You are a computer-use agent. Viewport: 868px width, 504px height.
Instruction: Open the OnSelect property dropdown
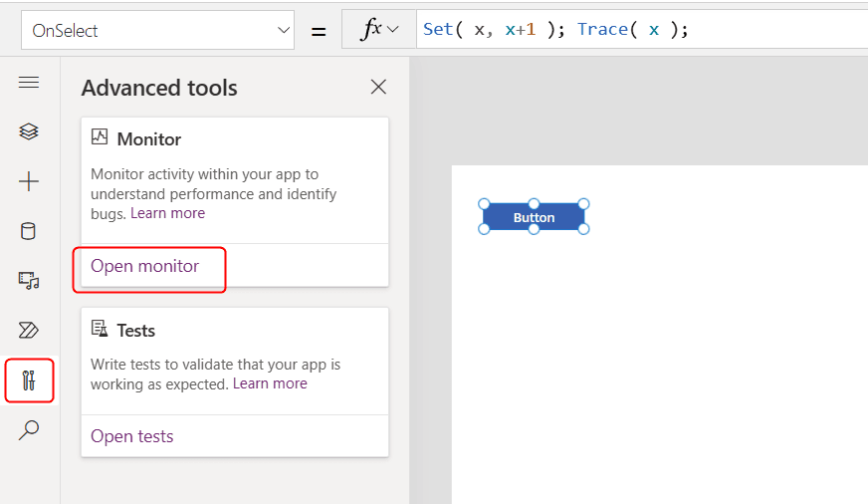(157, 31)
